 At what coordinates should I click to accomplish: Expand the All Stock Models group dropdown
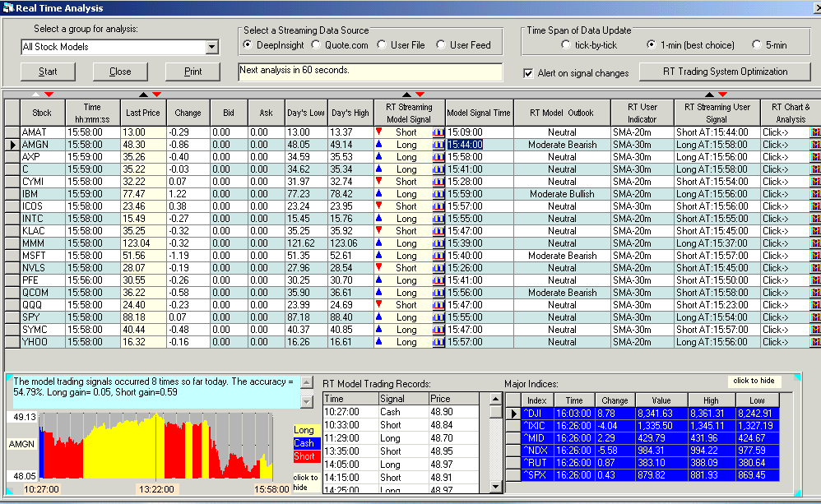coord(212,47)
